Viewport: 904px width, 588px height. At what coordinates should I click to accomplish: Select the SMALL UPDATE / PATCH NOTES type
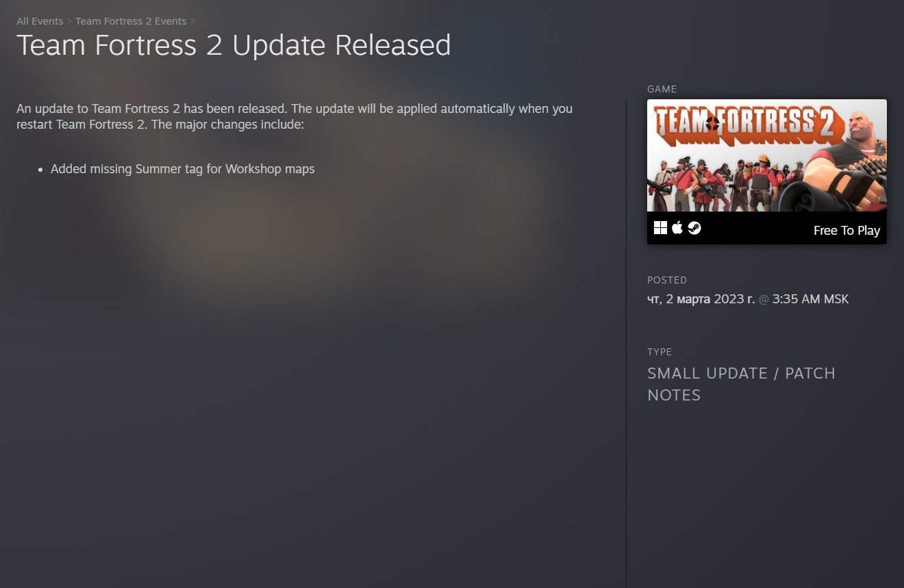pos(742,384)
